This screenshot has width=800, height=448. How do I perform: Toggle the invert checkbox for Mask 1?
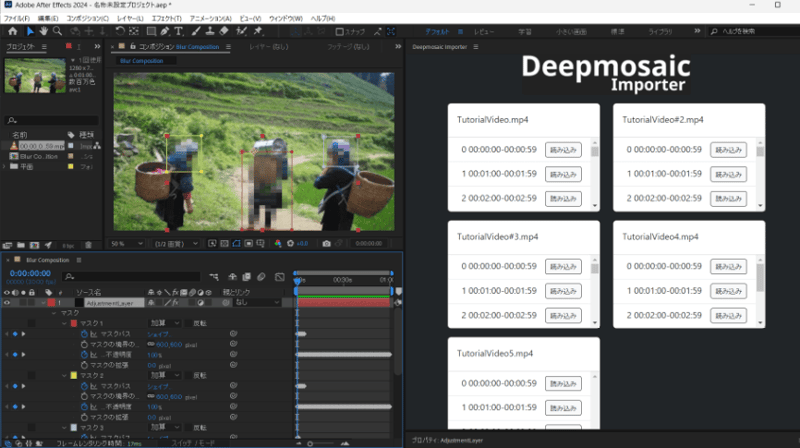[188, 323]
